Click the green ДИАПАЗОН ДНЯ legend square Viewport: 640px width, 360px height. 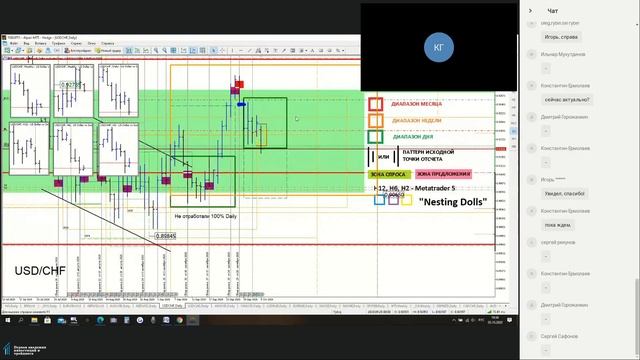pos(376,137)
